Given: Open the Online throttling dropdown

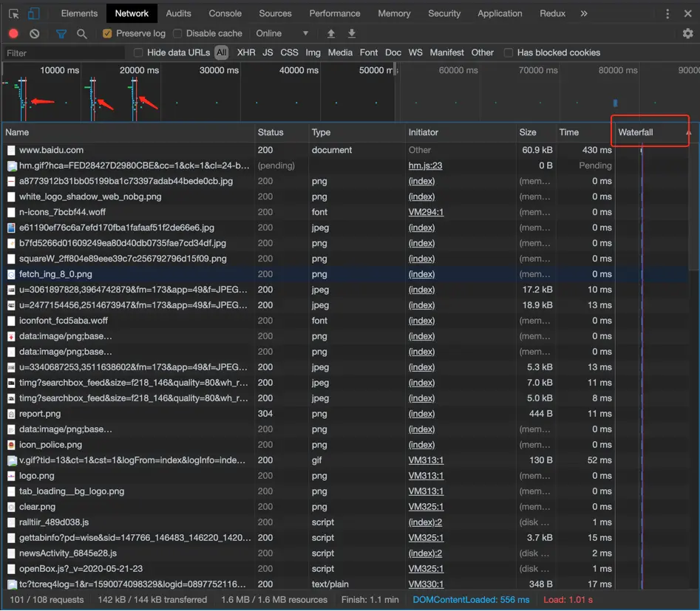Looking at the screenshot, I should coord(282,33).
